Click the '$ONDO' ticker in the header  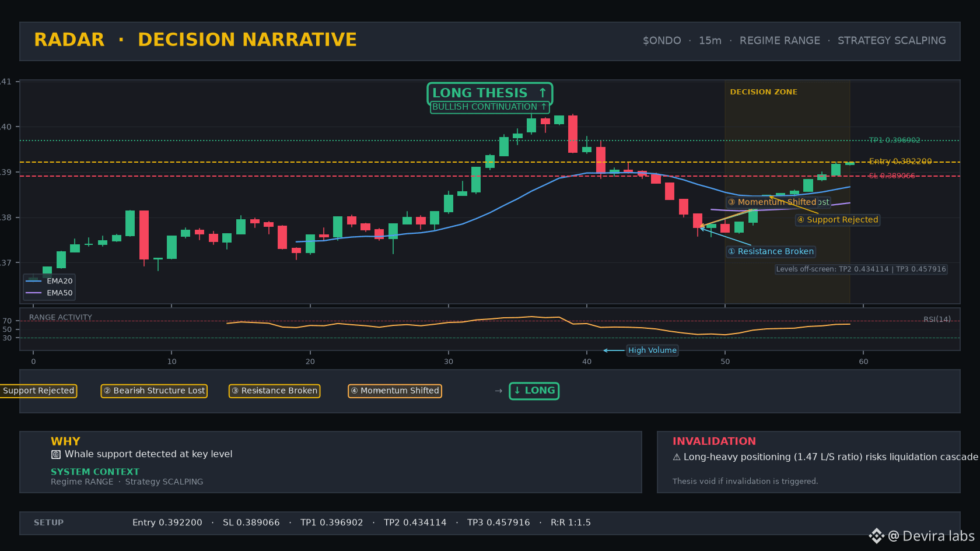click(x=662, y=41)
